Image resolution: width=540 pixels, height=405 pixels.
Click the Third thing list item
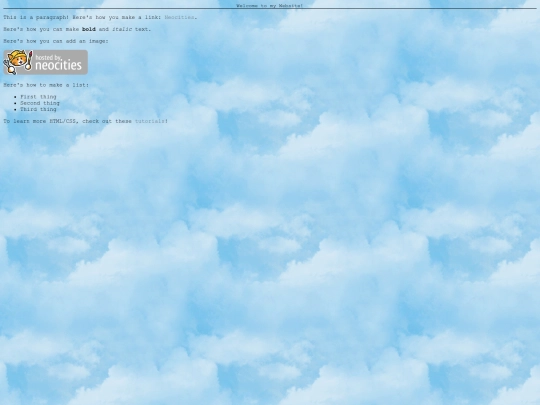pyautogui.click(x=38, y=109)
